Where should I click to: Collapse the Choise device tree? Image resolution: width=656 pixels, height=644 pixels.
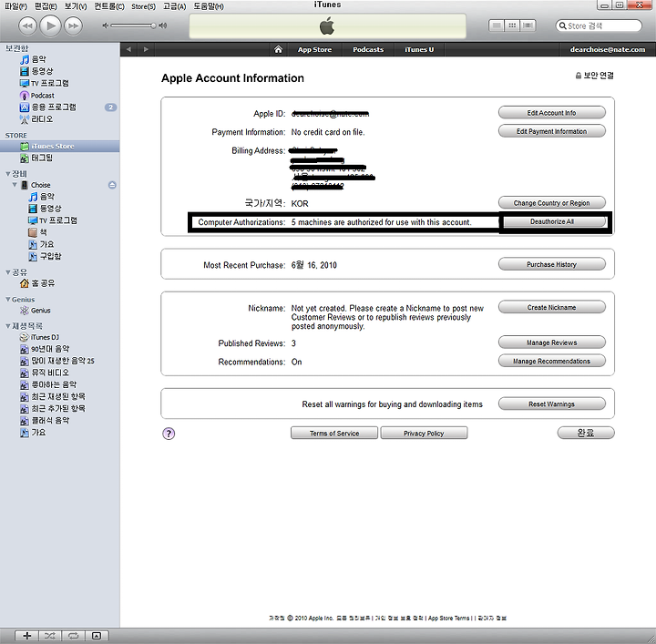point(15,184)
